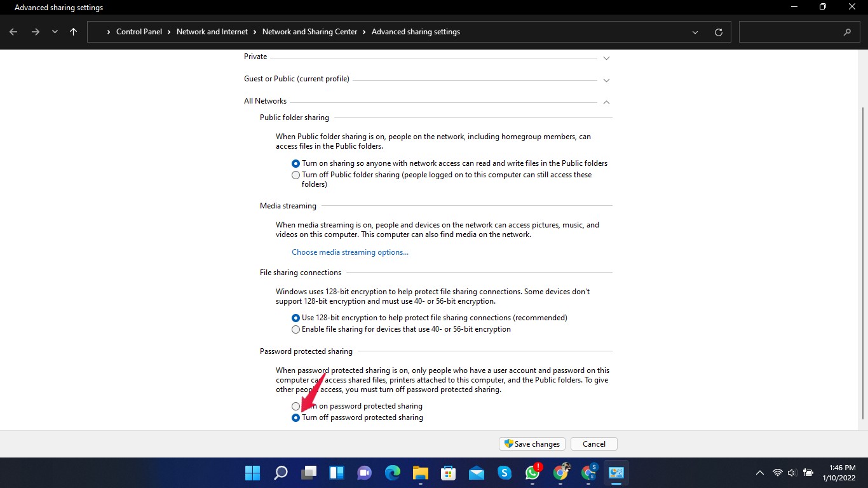The width and height of the screenshot is (868, 488).
Task: Launch Skype from the taskbar
Action: 504,473
